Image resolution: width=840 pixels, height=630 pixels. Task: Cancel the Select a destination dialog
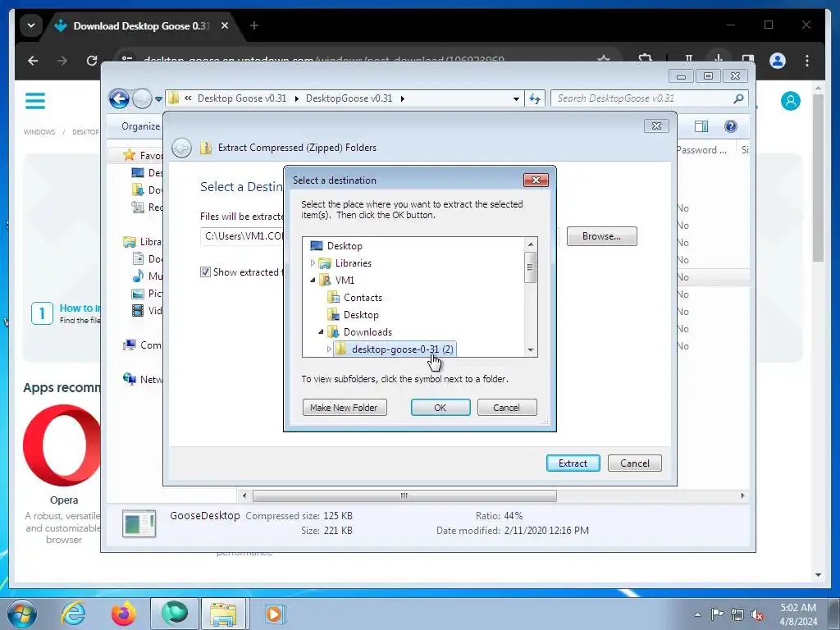[506, 408]
